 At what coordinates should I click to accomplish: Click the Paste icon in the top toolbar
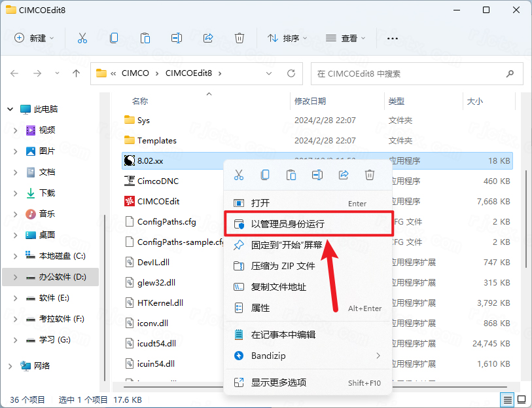point(145,38)
